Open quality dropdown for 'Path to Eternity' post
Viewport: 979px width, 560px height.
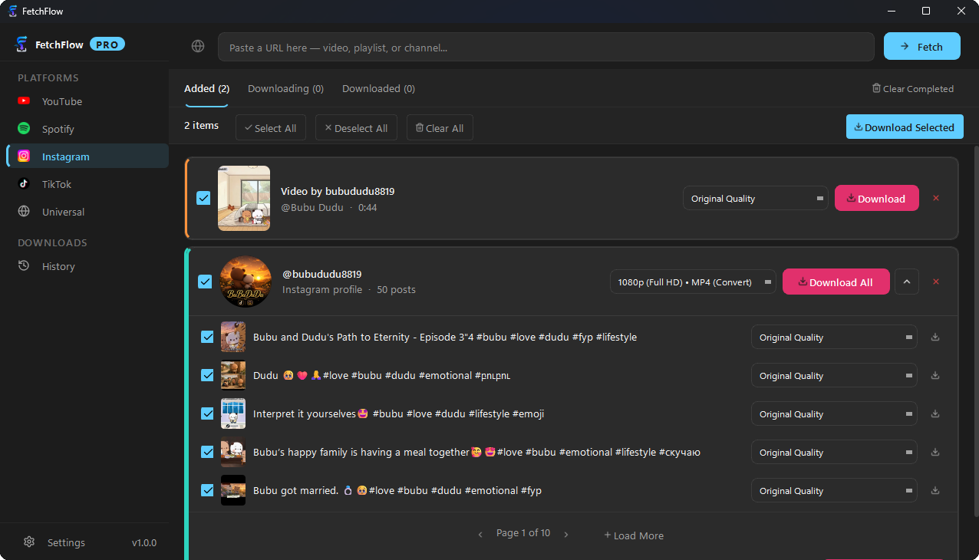[834, 337]
